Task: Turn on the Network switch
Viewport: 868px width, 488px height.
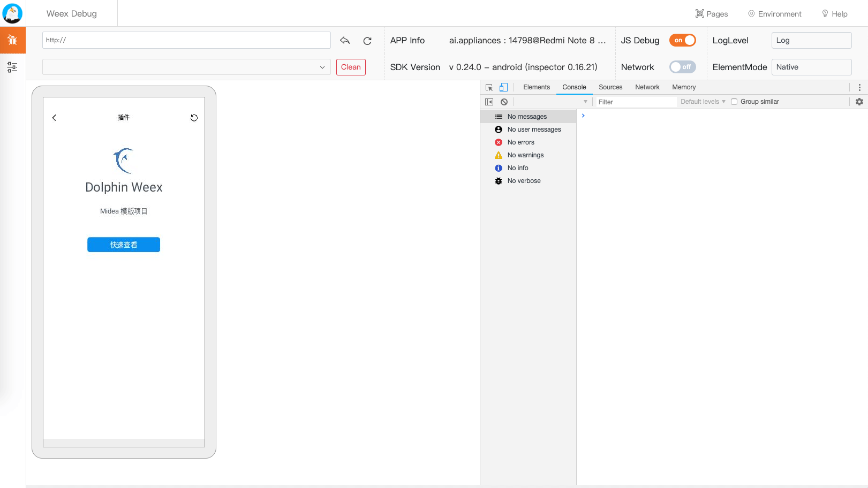Action: pos(683,67)
